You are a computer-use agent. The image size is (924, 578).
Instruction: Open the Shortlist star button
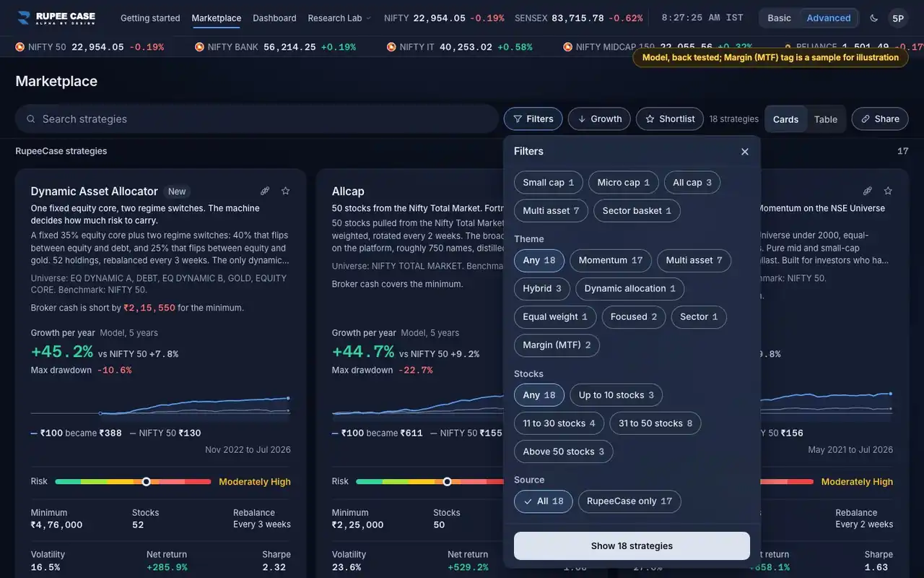tap(670, 119)
